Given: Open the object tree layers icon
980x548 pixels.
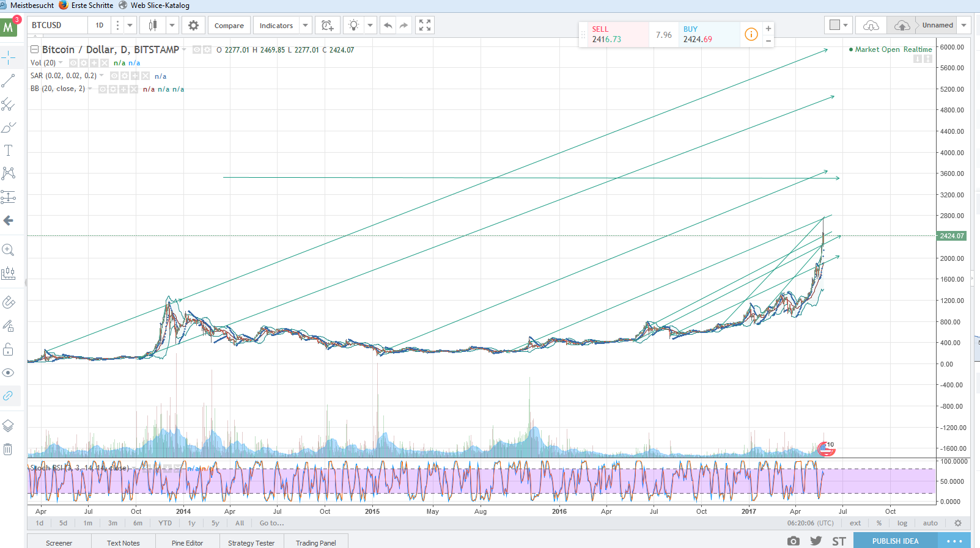Looking at the screenshot, I should (9, 426).
